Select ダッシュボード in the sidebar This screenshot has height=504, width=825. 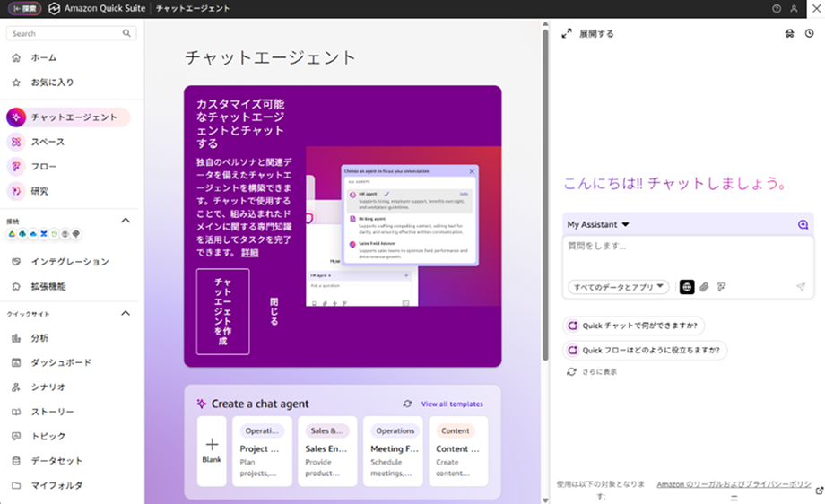61,362
